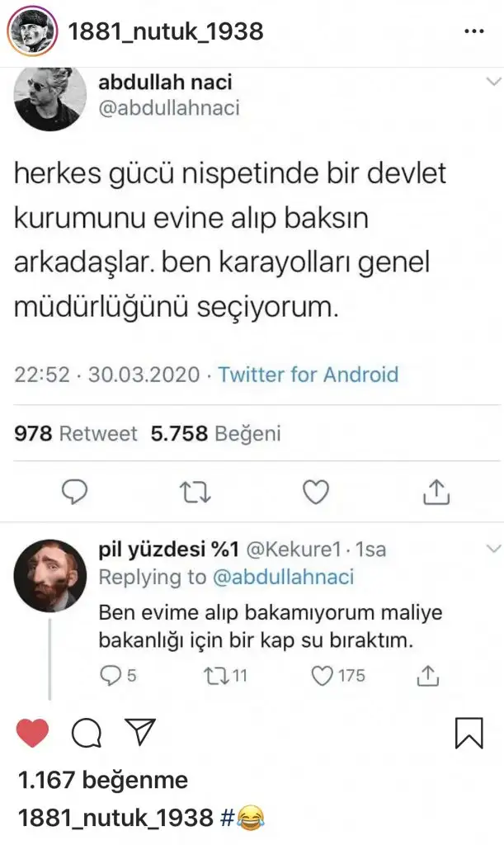
Task: Open the Twitter for Android link
Action: click(308, 375)
